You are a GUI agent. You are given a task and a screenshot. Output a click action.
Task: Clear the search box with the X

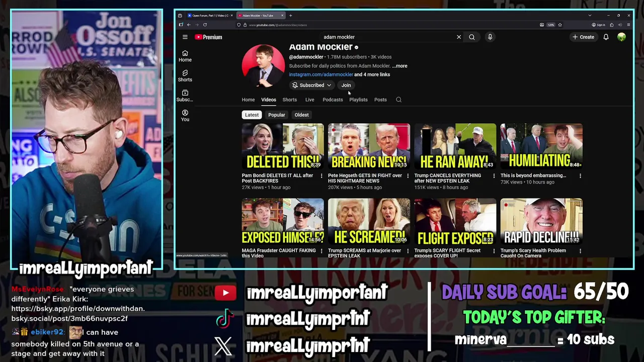pyautogui.click(x=459, y=37)
